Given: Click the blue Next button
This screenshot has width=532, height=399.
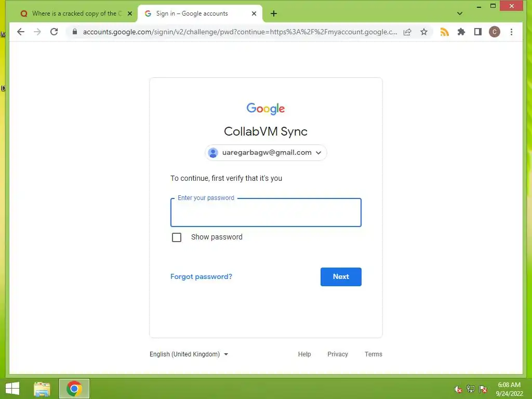Looking at the screenshot, I should tap(341, 277).
